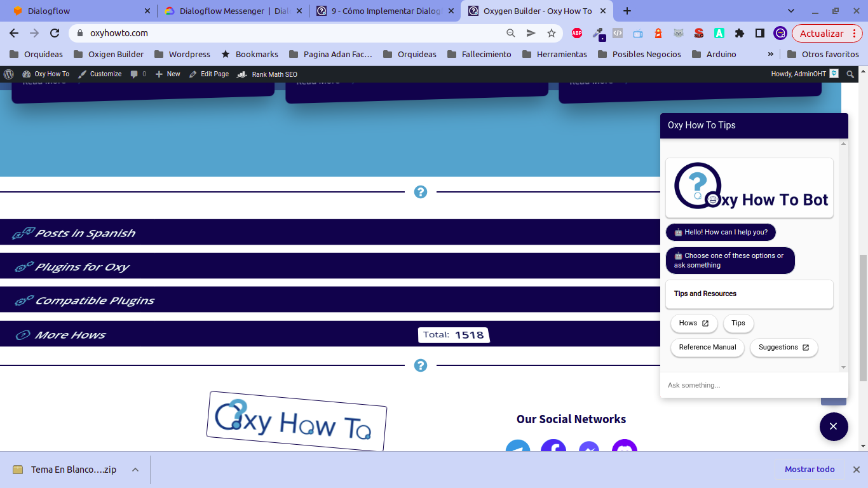Open the Bookmarks starred folder
Image resolution: width=868 pixels, height=488 pixels.
(x=250, y=54)
